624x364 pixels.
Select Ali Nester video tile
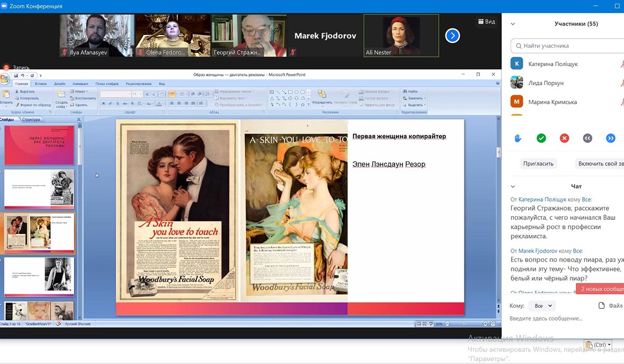(401, 35)
